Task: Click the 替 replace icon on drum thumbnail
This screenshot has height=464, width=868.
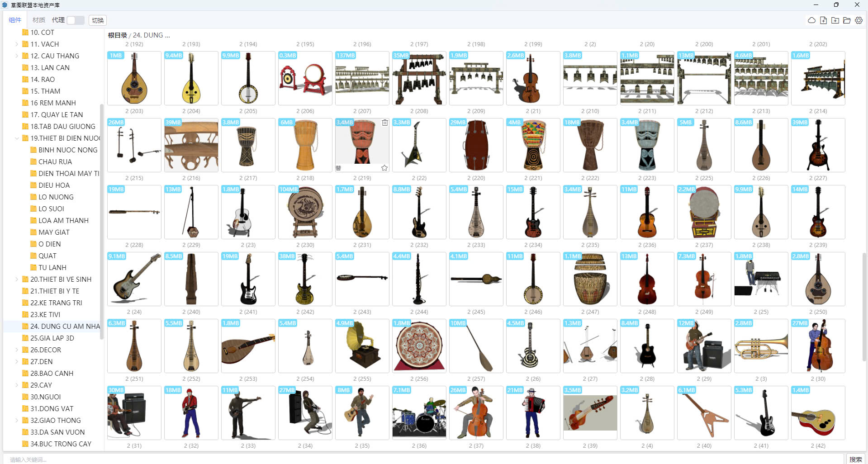Action: [x=338, y=168]
